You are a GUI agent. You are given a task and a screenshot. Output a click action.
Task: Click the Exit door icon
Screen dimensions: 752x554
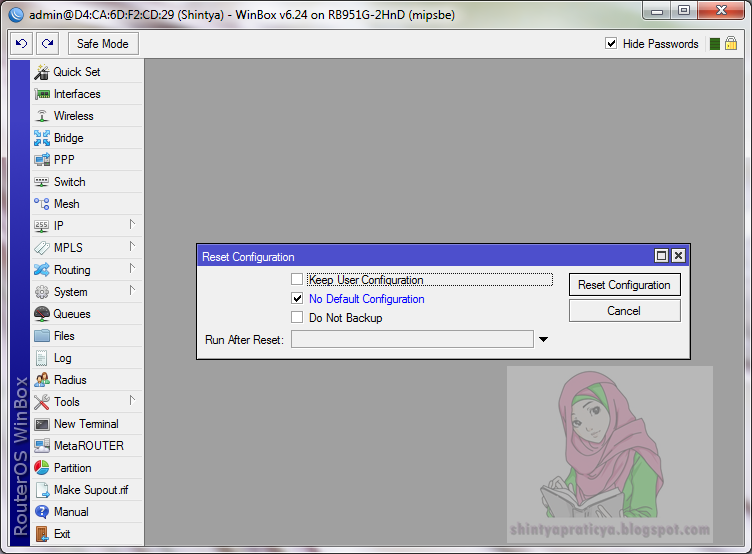click(42, 534)
